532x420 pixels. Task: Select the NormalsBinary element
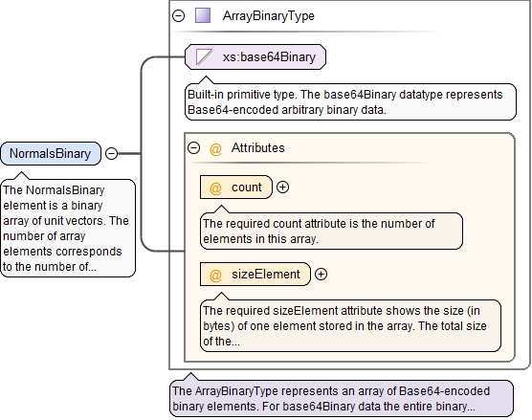pos(51,154)
